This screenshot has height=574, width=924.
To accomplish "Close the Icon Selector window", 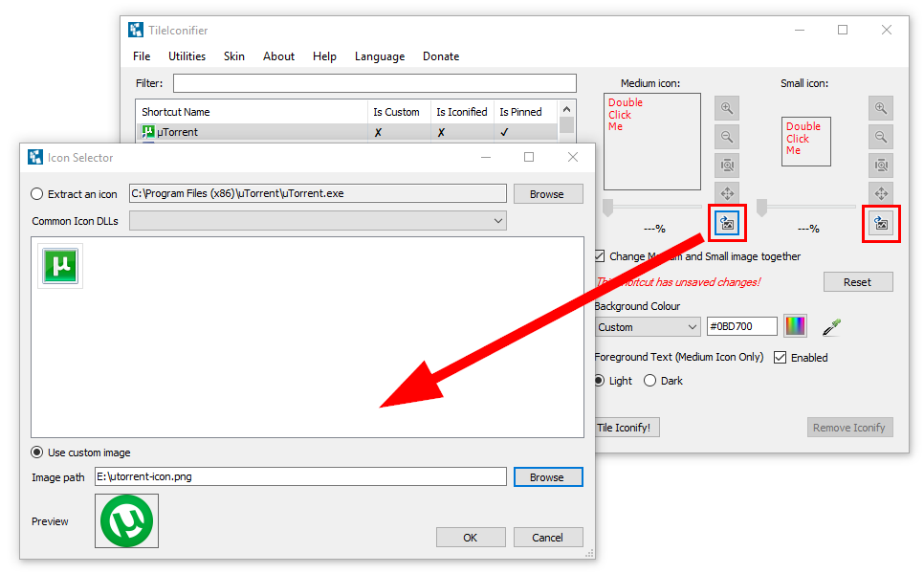I will (x=573, y=157).
